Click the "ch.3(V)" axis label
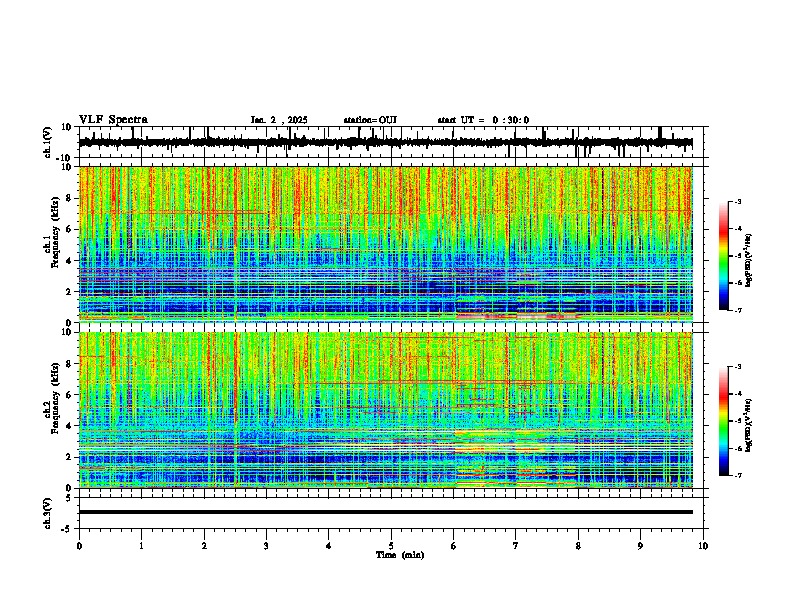 (48, 513)
